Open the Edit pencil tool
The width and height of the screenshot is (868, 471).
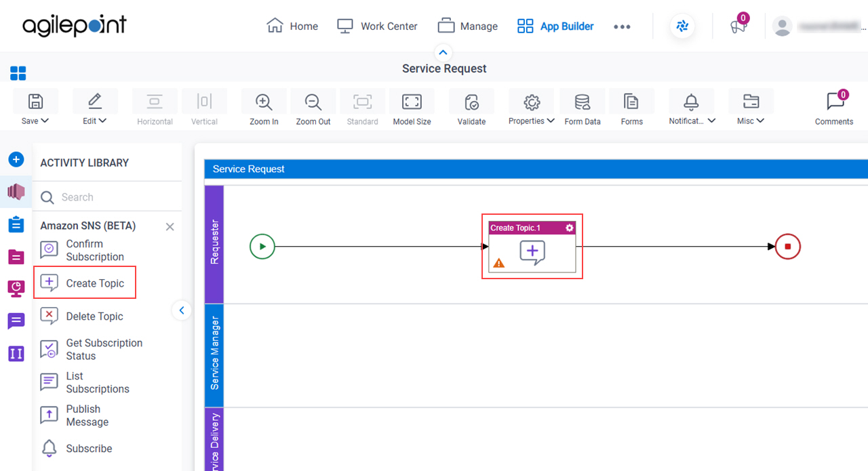(x=95, y=102)
